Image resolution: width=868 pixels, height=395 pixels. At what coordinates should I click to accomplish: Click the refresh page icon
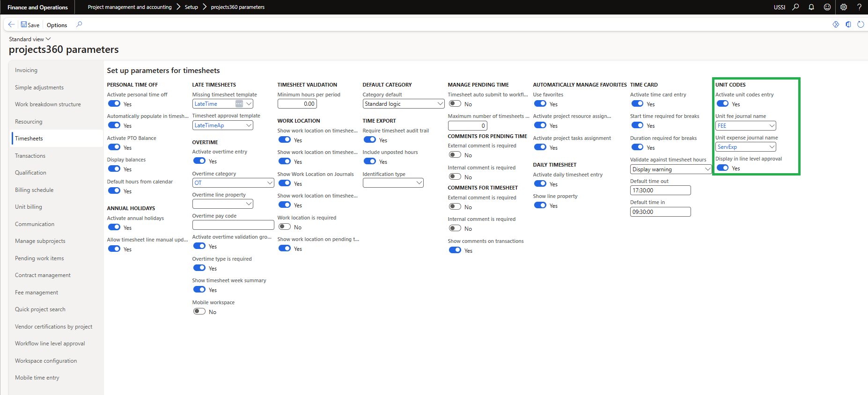[861, 24]
